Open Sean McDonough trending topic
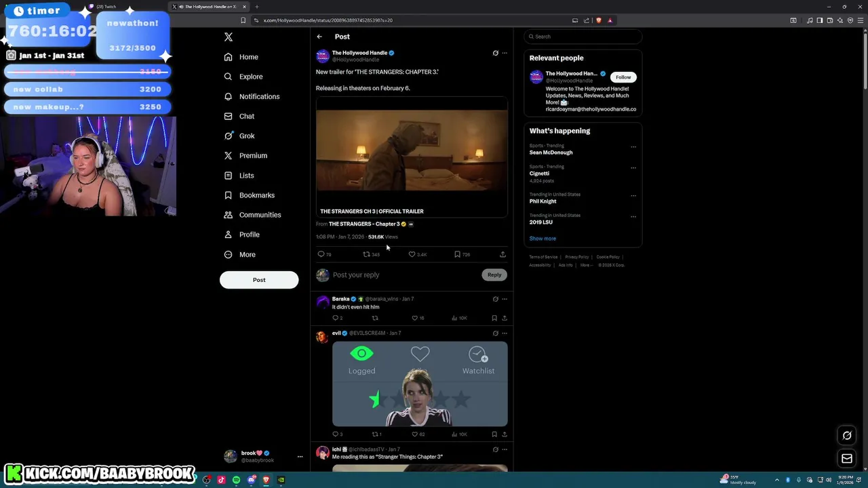Screen dimensions: 868x488 pyautogui.click(x=551, y=152)
